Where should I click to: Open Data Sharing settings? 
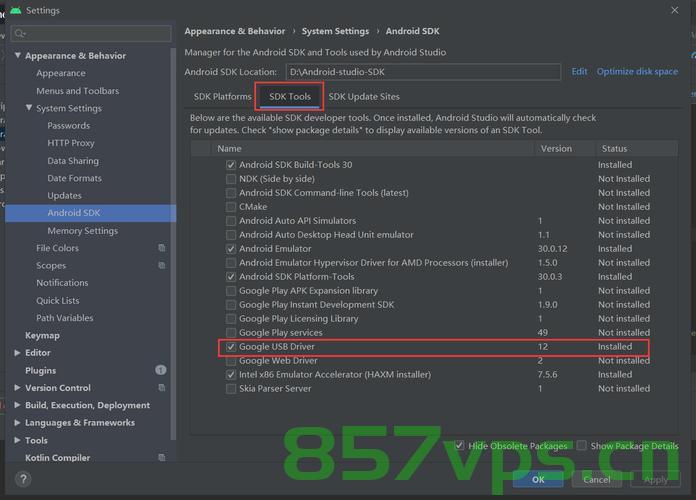(73, 161)
